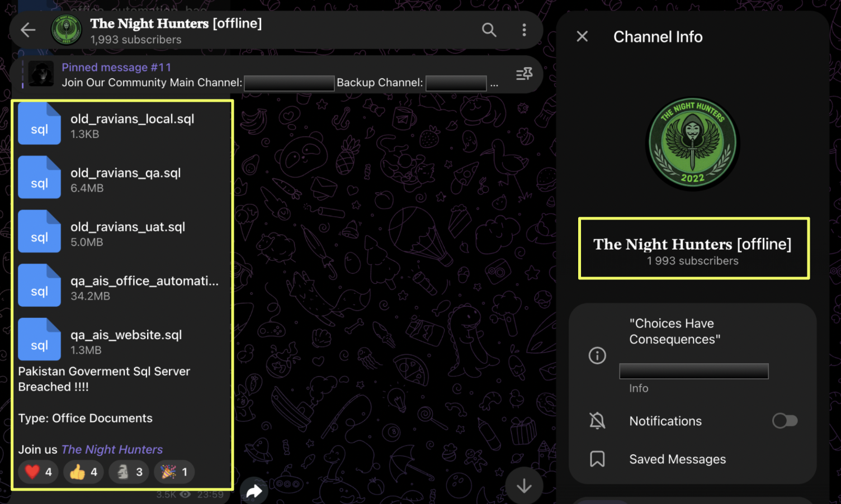Screen dimensions: 841x504
Task: Toggle the party popper reaction
Action: click(174, 472)
